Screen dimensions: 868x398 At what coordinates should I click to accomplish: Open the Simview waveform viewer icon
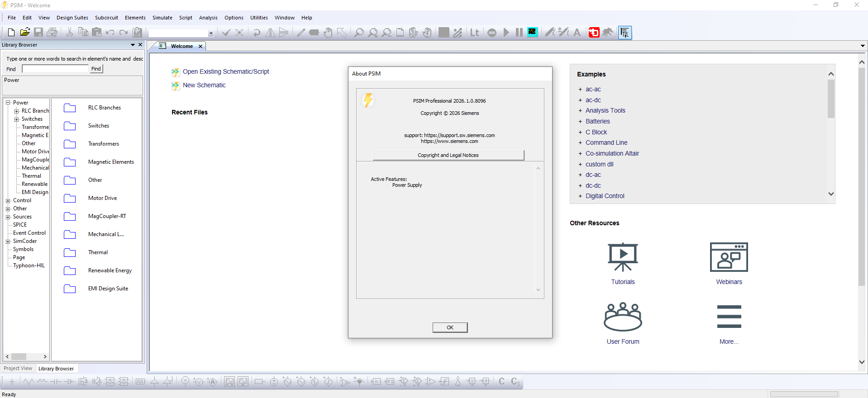(x=533, y=32)
